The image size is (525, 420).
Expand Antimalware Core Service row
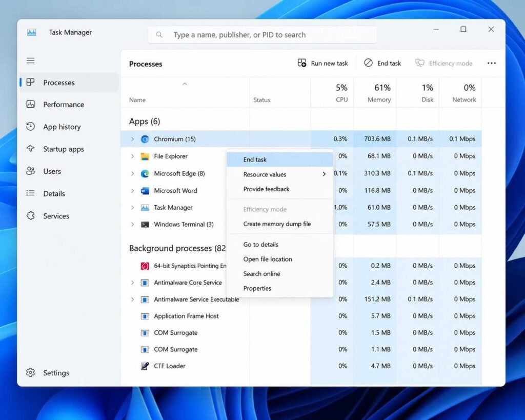[132, 283]
